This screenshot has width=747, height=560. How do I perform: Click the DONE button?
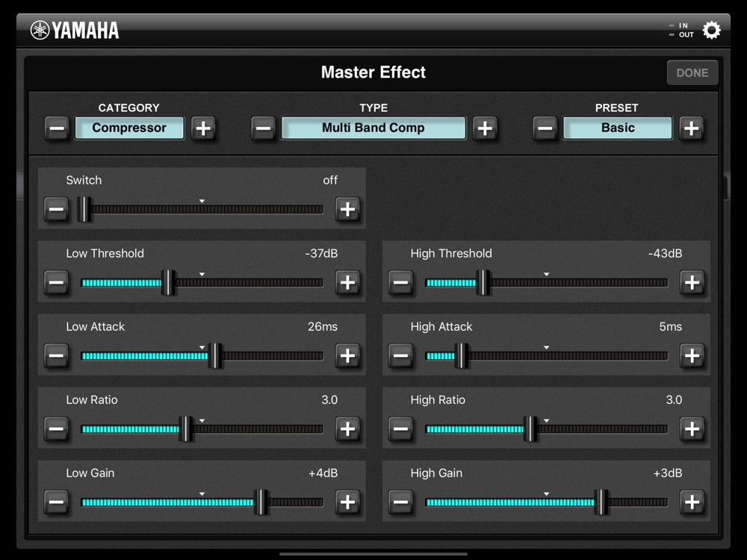point(692,73)
